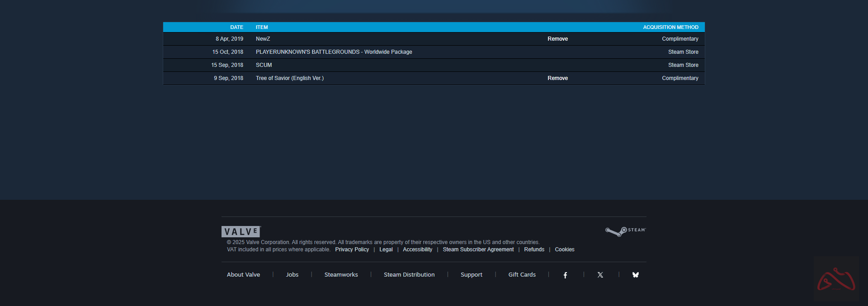This screenshot has width=868, height=306.
Task: Open the Legal link
Action: (x=386, y=250)
